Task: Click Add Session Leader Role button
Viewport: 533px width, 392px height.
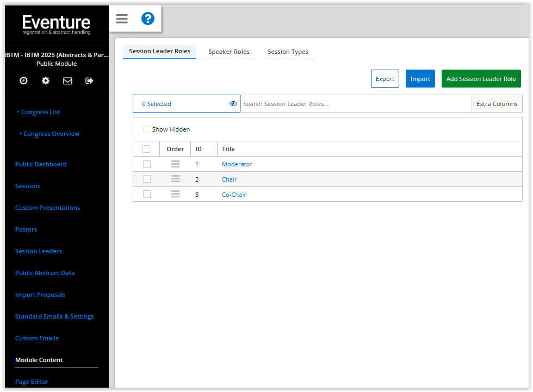Action: click(x=481, y=79)
